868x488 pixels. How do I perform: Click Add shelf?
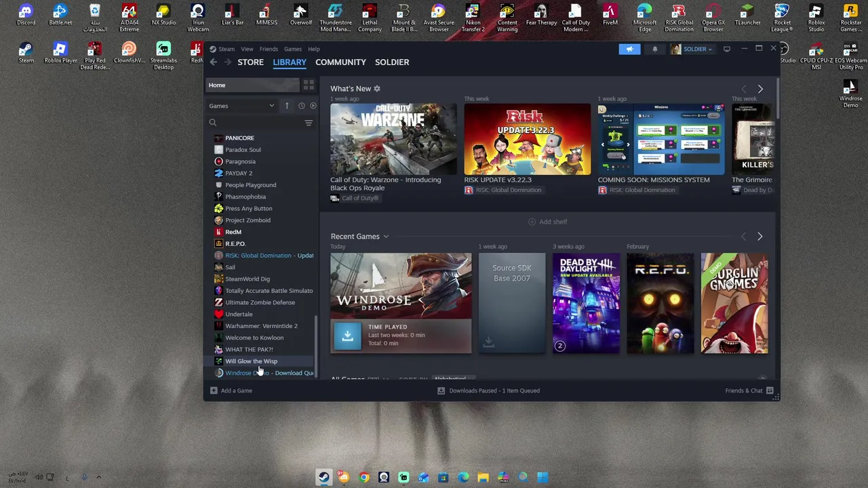[548, 222]
